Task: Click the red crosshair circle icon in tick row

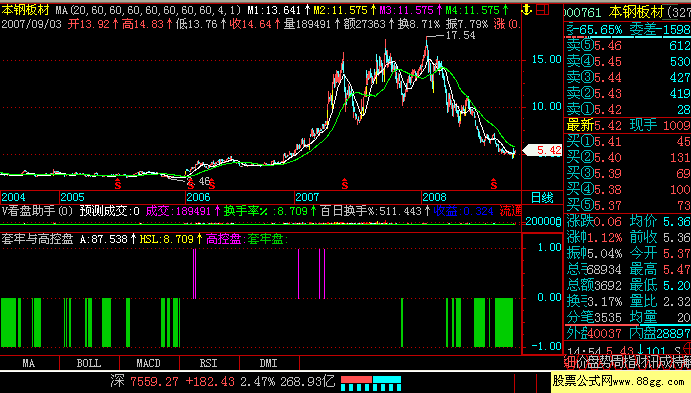Action: (x=687, y=349)
